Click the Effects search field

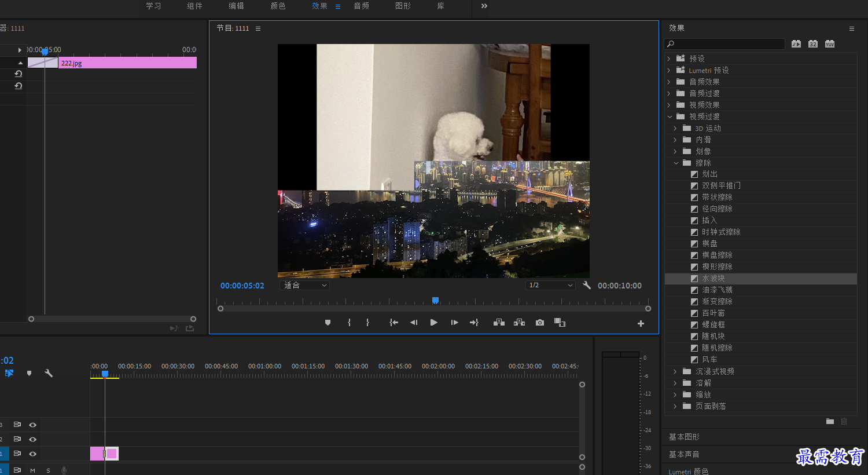(x=725, y=44)
